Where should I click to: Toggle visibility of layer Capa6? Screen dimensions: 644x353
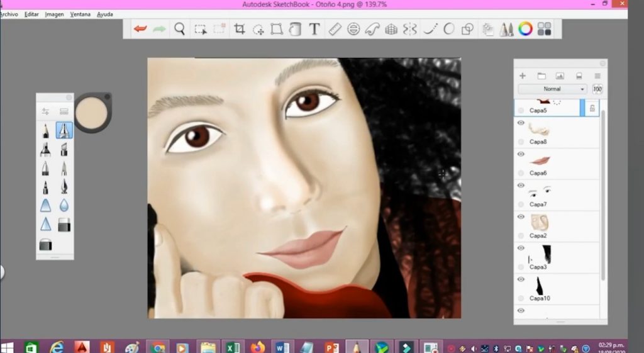pos(521,154)
